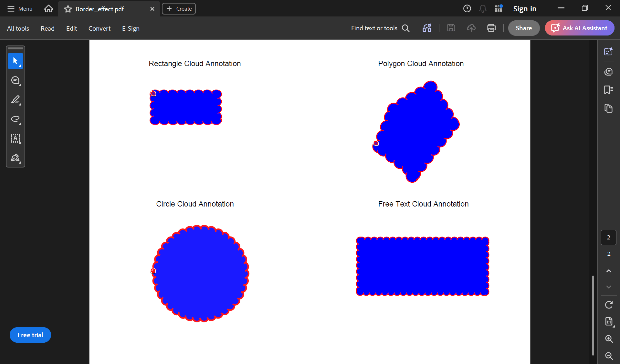Select the Rectangle Cloud annotation shape
The width and height of the screenshot is (620, 364).
(186, 107)
